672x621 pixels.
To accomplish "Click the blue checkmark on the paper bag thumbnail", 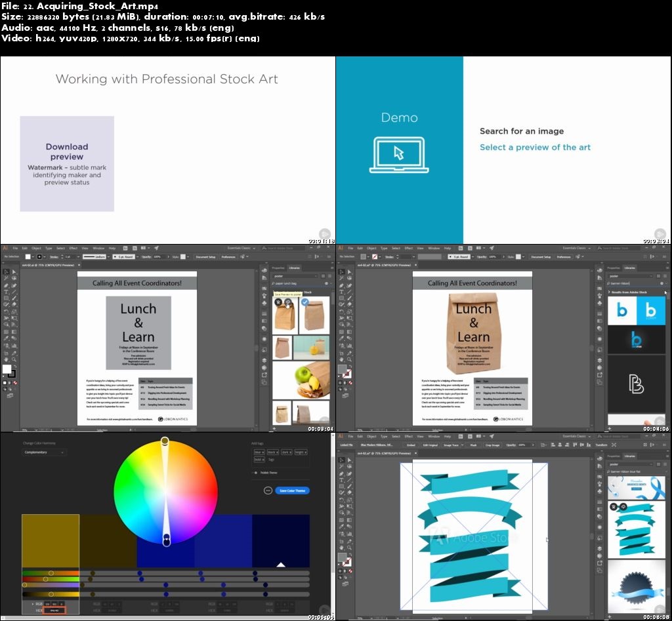I will [305, 302].
